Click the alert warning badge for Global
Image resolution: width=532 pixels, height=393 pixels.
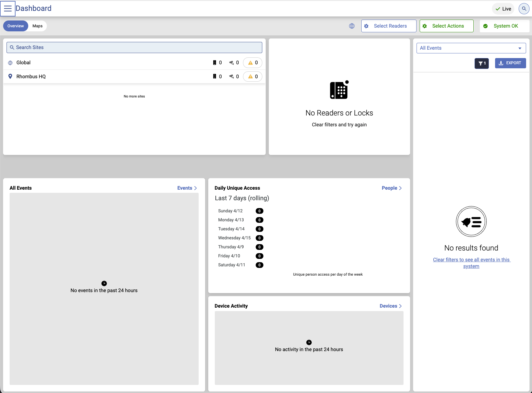click(x=252, y=63)
